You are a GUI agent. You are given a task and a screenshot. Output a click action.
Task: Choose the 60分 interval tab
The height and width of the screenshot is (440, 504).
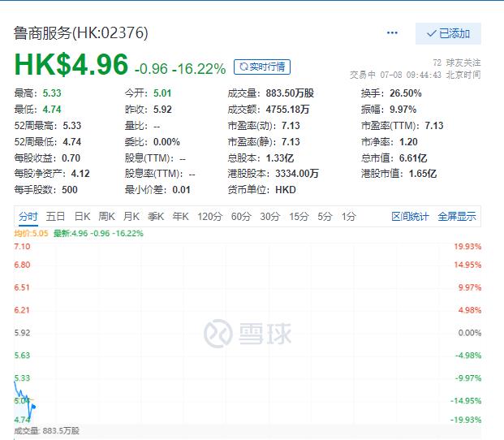click(x=241, y=216)
